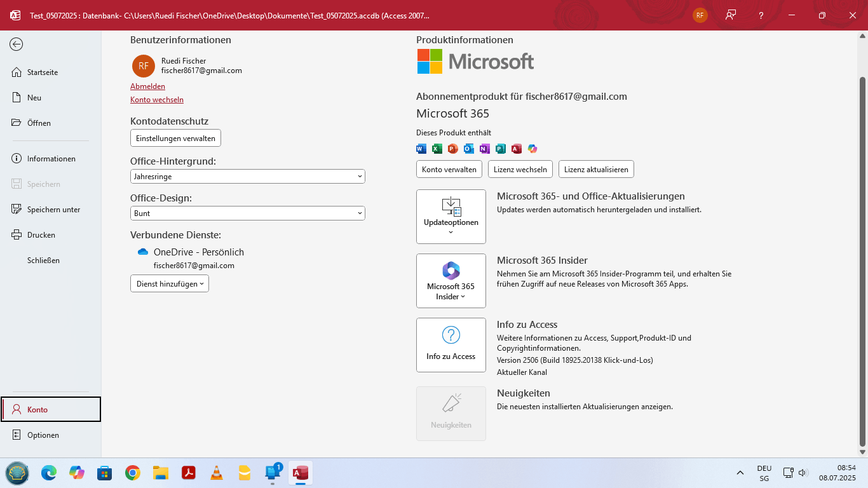Open the Updateoptionen dropdown button
Screen dimensions: 868x488
click(x=451, y=217)
